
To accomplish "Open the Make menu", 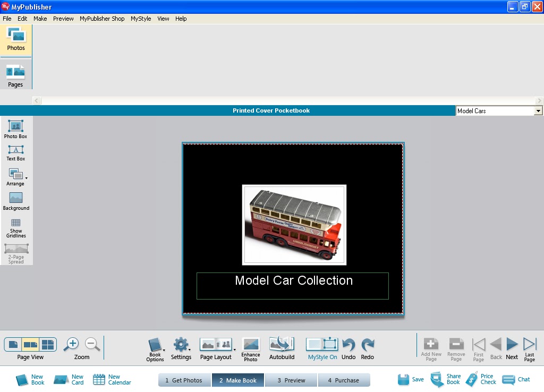I will pos(40,19).
